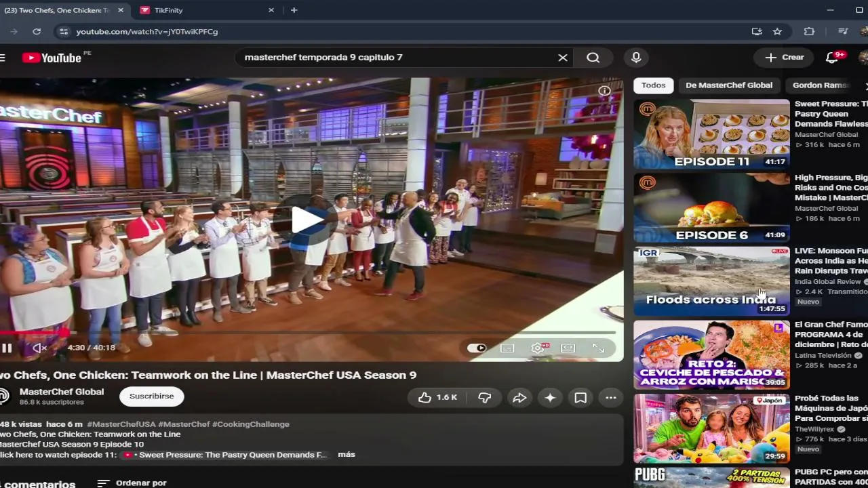Close the 'Two Chefs, One Chicken' tab
The width and height of the screenshot is (868, 488).
[x=121, y=10]
